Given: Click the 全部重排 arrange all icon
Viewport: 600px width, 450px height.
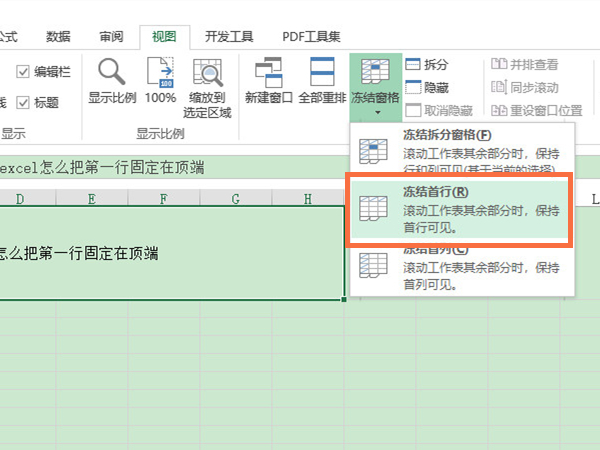Looking at the screenshot, I should tap(321, 83).
